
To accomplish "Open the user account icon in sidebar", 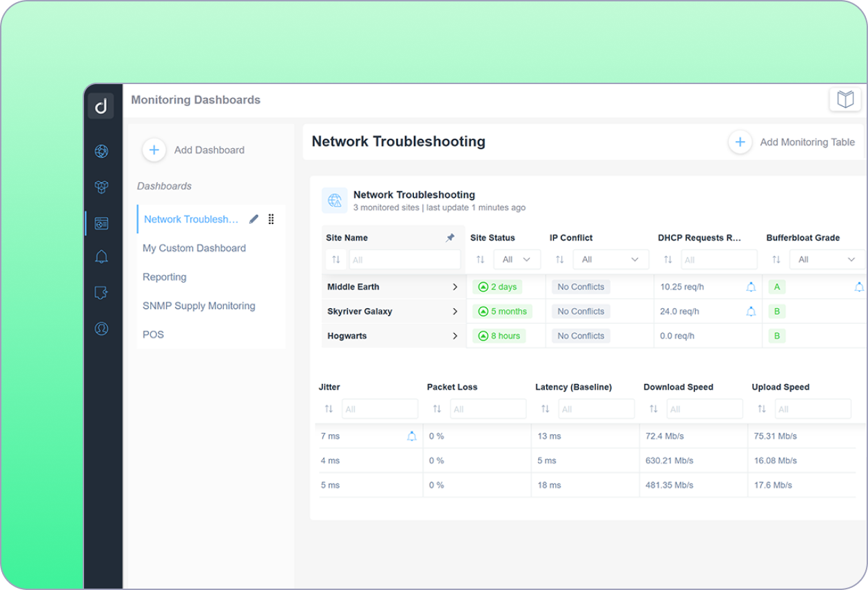I will (x=101, y=329).
